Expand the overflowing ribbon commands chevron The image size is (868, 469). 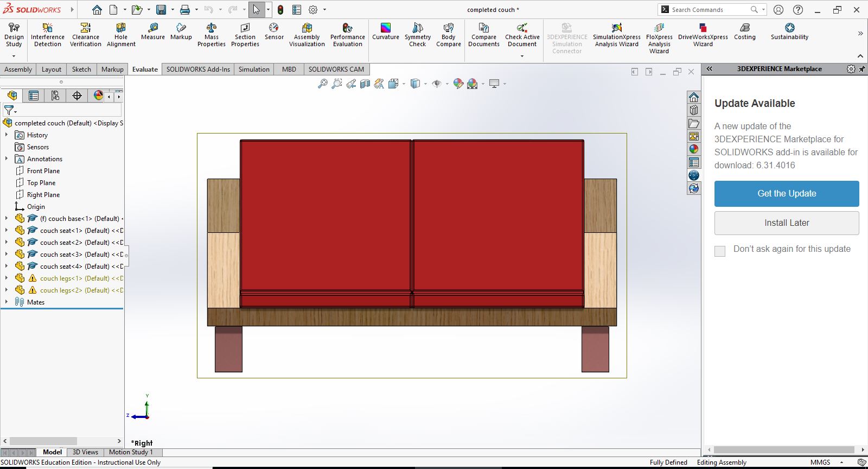(860, 34)
